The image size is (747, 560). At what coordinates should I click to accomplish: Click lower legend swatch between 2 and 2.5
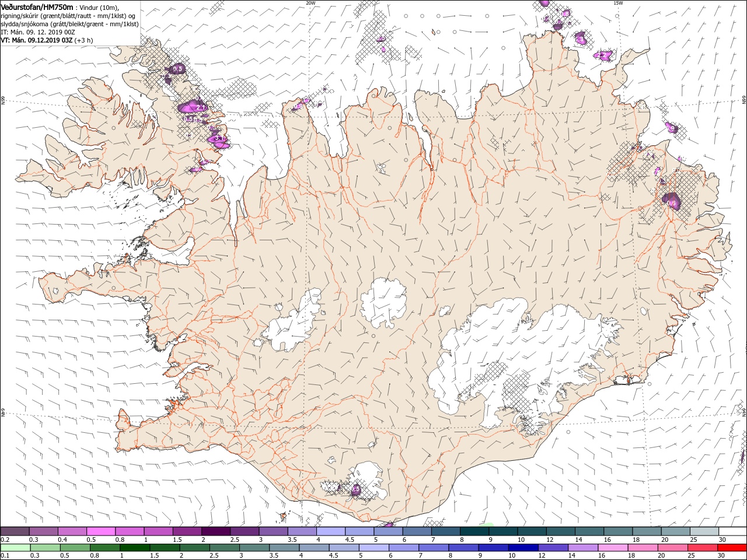pyautogui.click(x=194, y=548)
